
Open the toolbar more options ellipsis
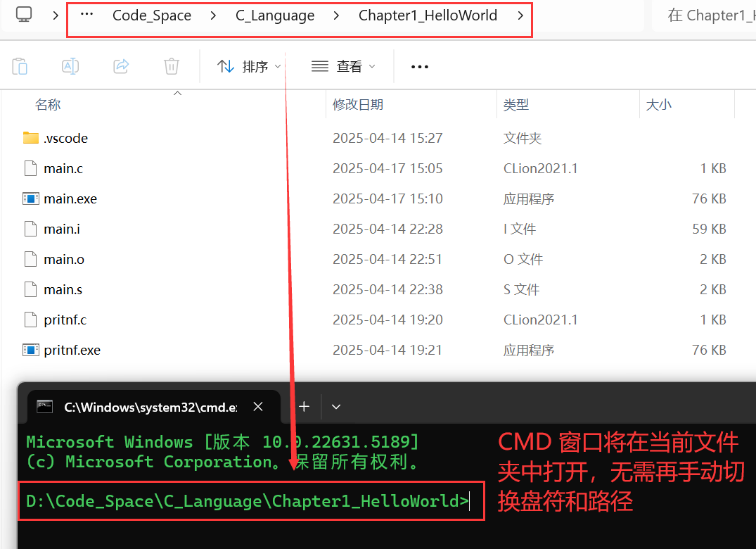(x=419, y=67)
